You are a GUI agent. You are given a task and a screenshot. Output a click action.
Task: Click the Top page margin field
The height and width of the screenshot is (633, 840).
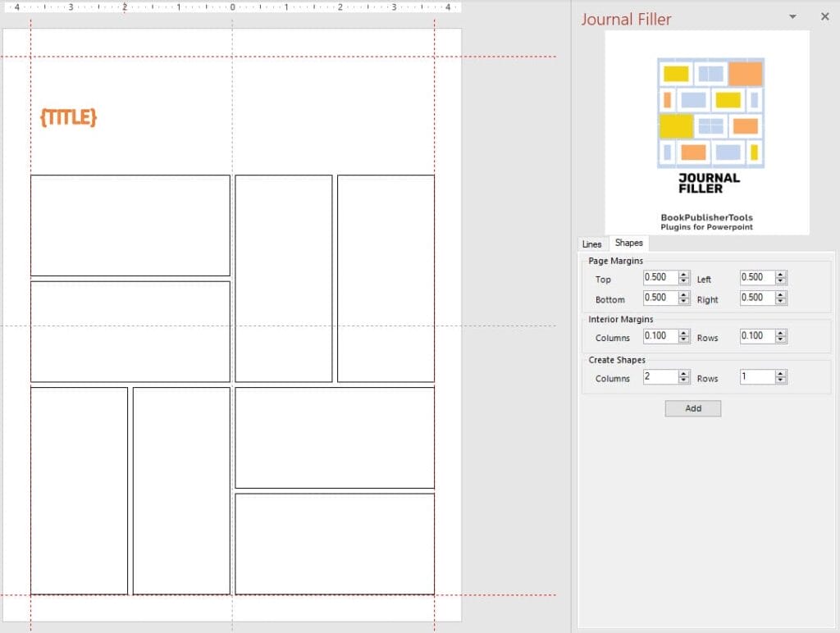pos(660,278)
